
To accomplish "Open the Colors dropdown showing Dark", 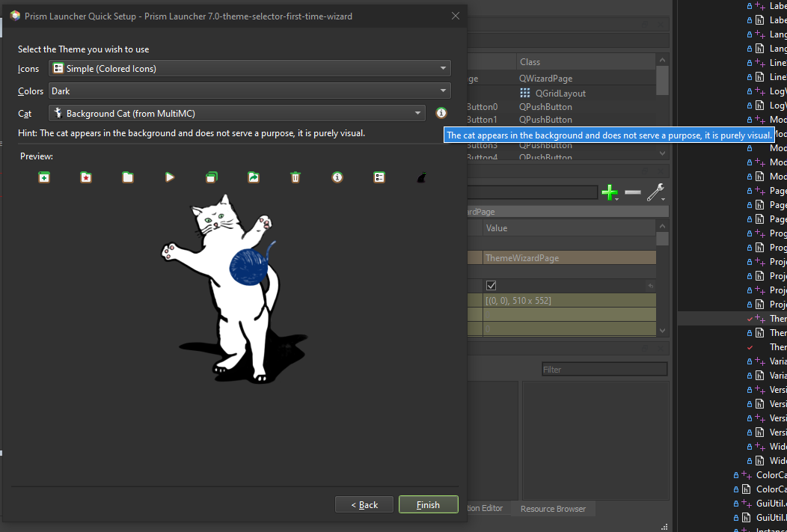I will pyautogui.click(x=249, y=91).
